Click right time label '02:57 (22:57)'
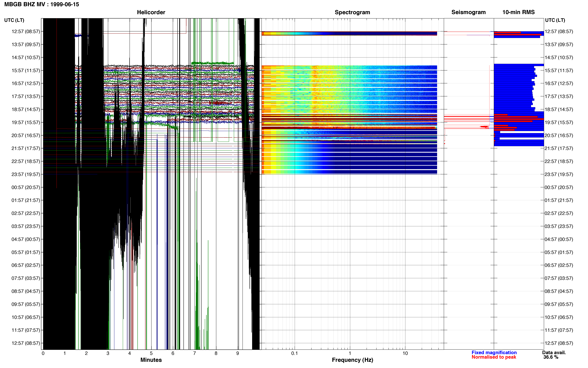This screenshot has height=368, width=588. 559,213
